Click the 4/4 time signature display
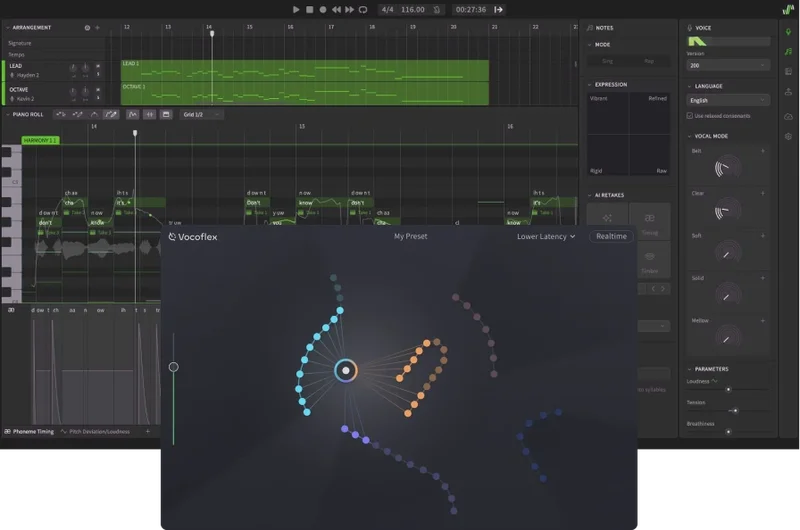This screenshot has height=530, width=800. [388, 9]
